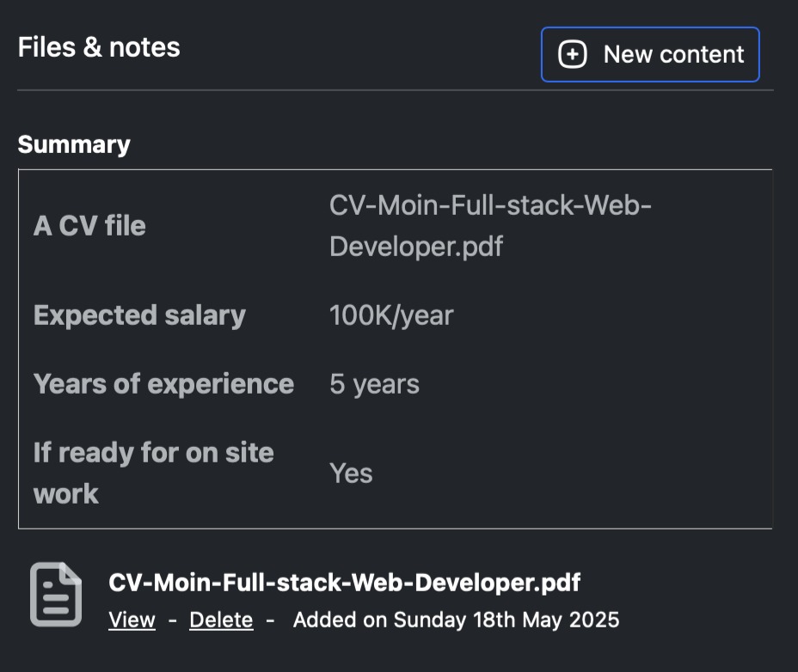Screen dimensions: 798x672
Task: Select the Expected salary value 100K/year
Action: [390, 315]
